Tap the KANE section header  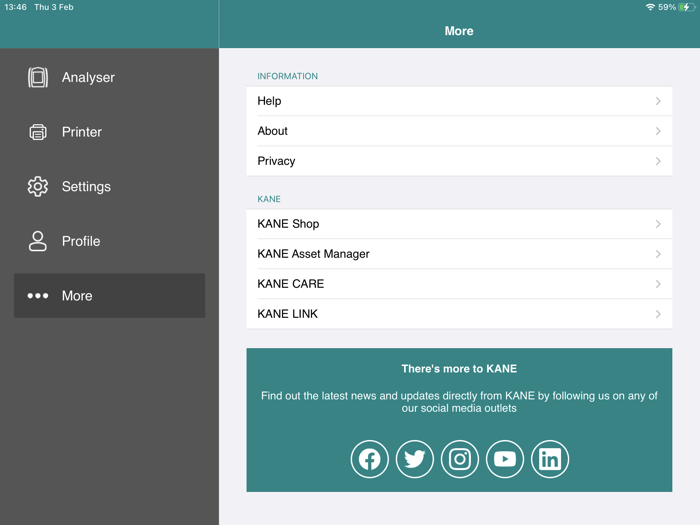click(x=269, y=199)
